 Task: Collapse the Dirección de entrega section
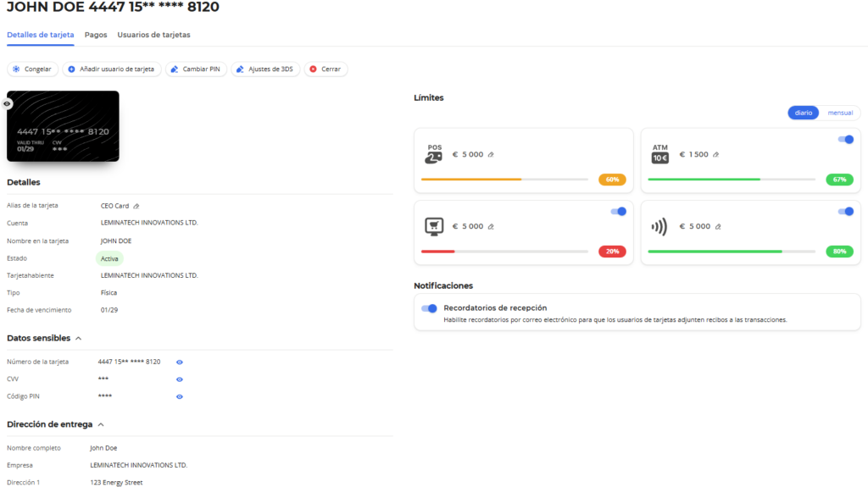tap(101, 424)
